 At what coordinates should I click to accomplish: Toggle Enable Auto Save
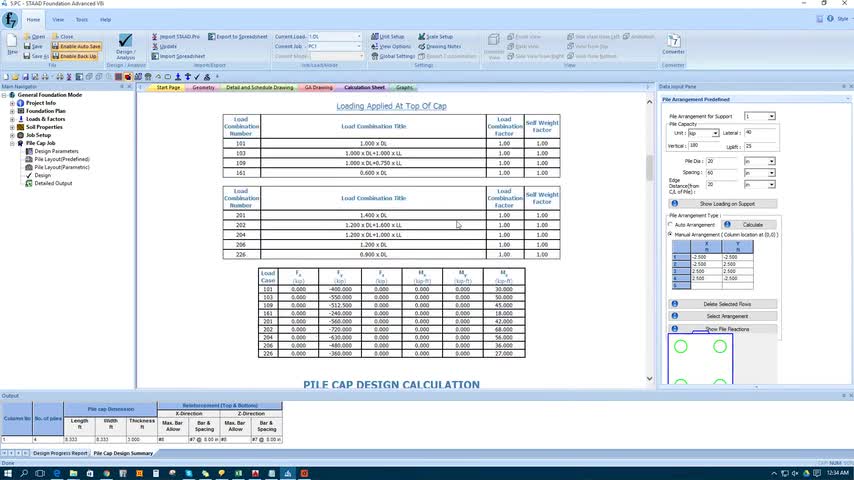[x=76, y=46]
